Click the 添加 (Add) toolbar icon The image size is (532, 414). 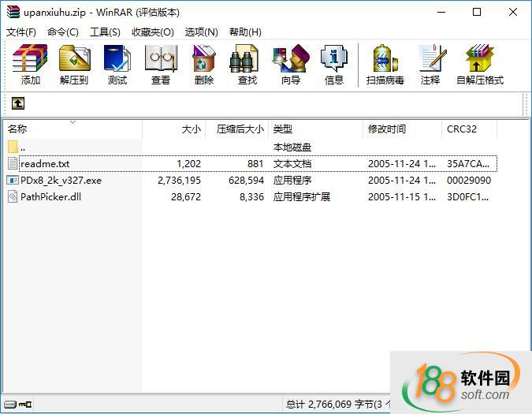coord(31,65)
